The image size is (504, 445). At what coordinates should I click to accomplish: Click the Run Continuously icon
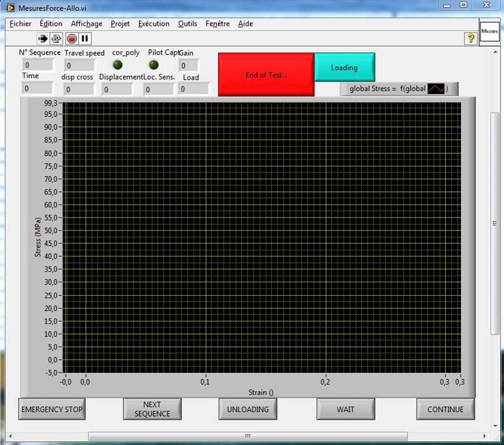pos(56,38)
